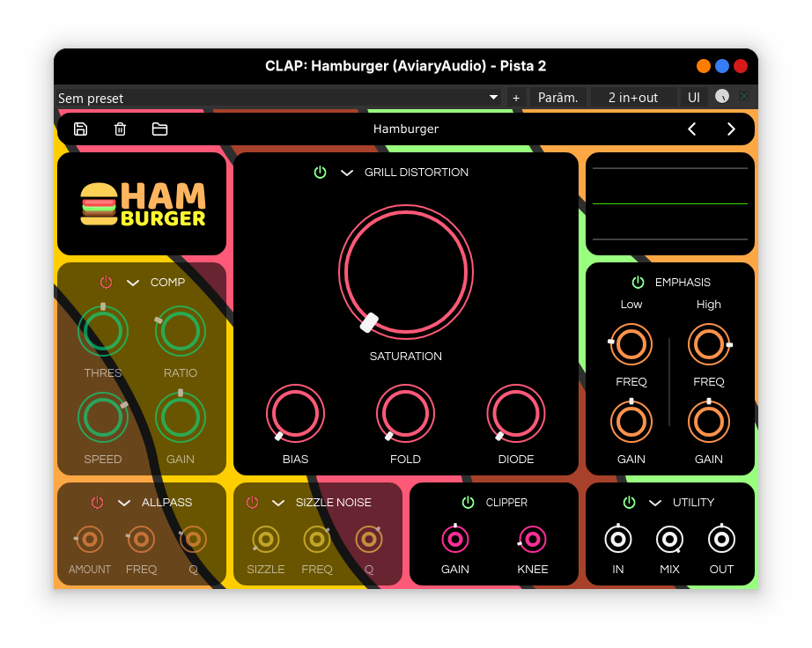Open the 2 in+out routing menu
The height and width of the screenshot is (648, 812).
632,98
